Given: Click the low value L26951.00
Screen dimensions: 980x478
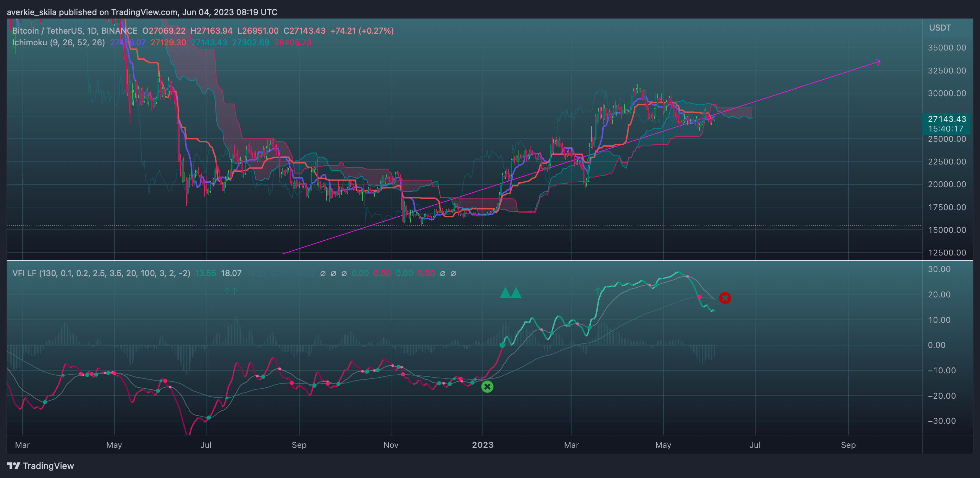Looking at the screenshot, I should (258, 31).
